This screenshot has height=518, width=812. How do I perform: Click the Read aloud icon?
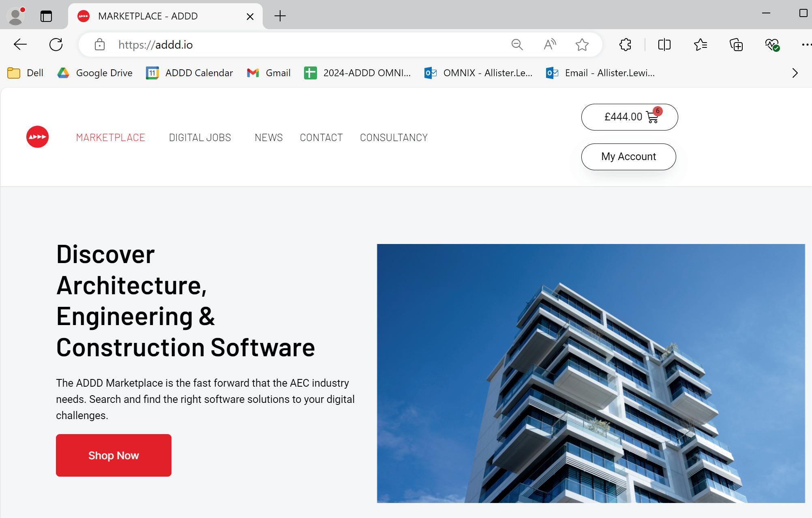click(549, 45)
